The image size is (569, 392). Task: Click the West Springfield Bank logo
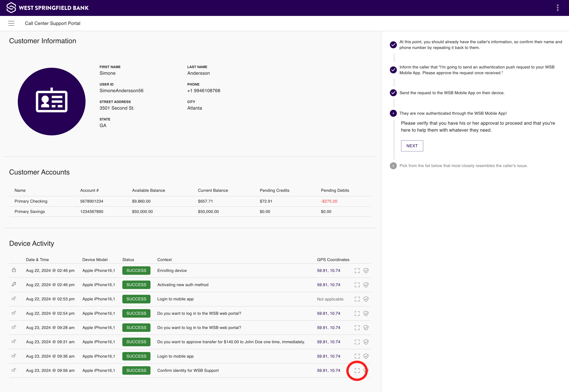coord(49,8)
